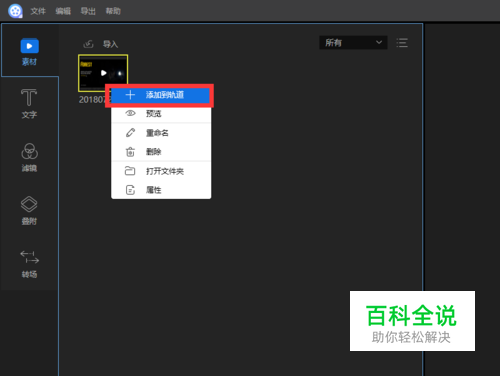Click the app logo icon
This screenshot has height=376, width=500.
pos(15,11)
